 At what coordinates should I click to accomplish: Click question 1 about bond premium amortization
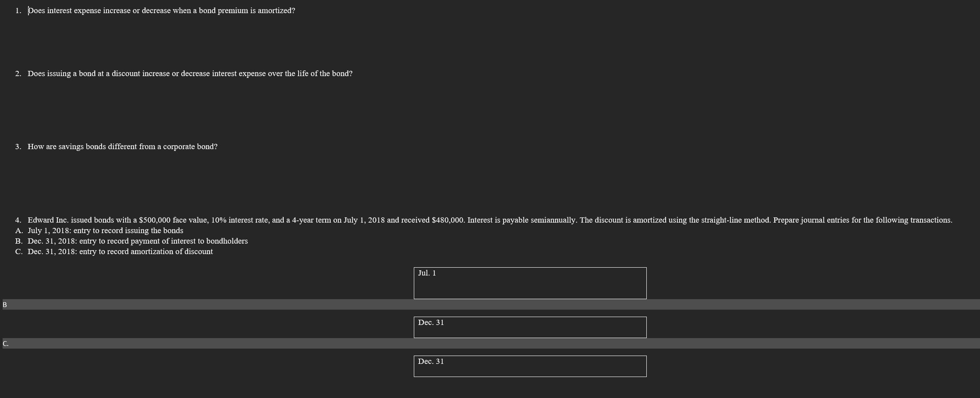coord(161,10)
